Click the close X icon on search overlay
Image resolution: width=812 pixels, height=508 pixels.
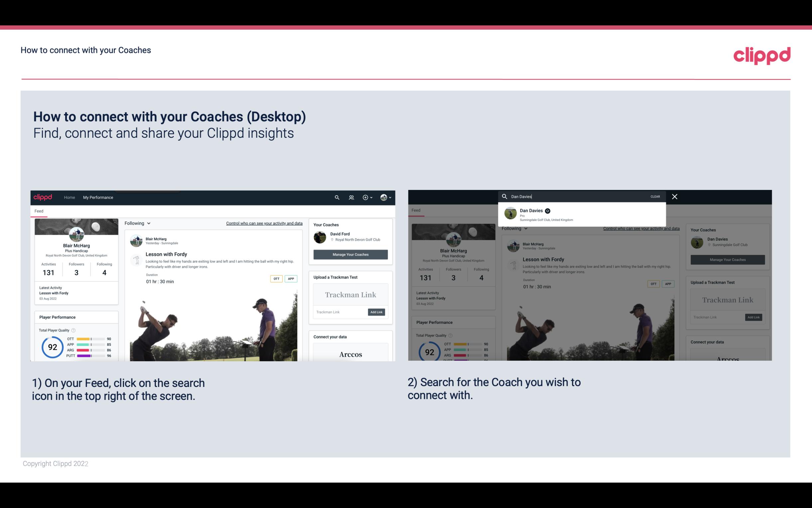pos(675,196)
